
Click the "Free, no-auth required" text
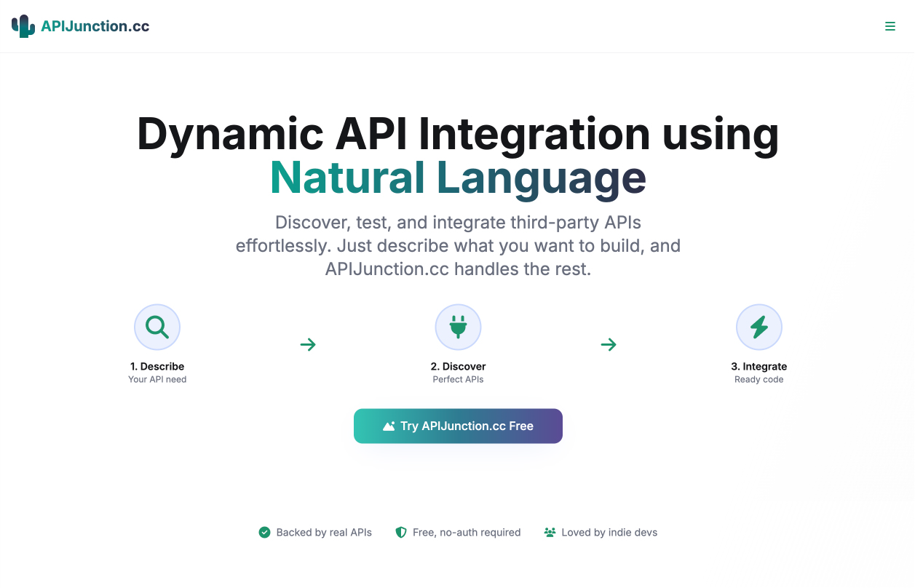coord(467,533)
